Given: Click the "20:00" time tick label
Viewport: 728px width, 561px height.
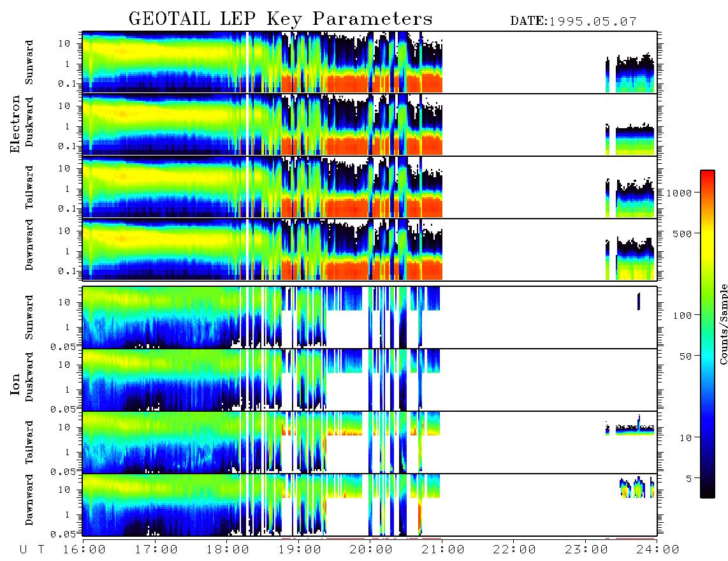Looking at the screenshot, I should (371, 550).
